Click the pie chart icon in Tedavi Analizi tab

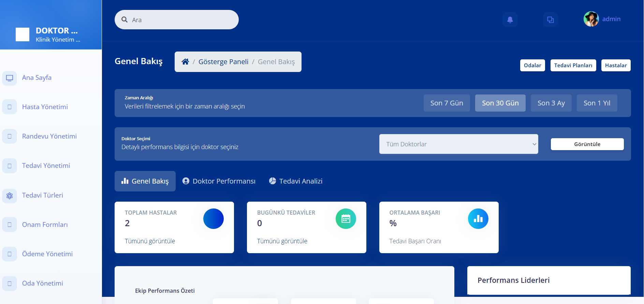click(x=273, y=181)
